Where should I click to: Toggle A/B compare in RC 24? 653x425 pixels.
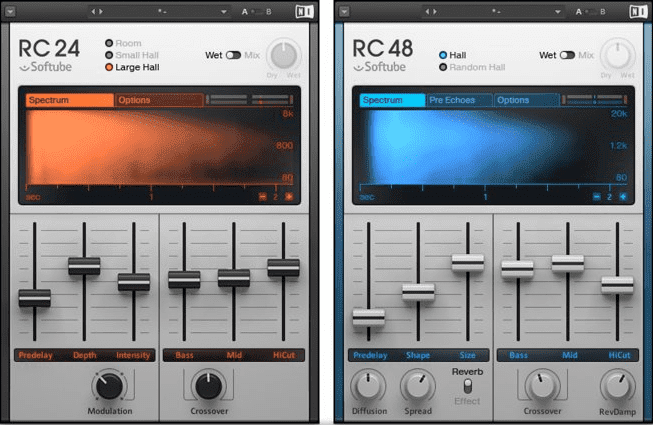click(x=257, y=12)
